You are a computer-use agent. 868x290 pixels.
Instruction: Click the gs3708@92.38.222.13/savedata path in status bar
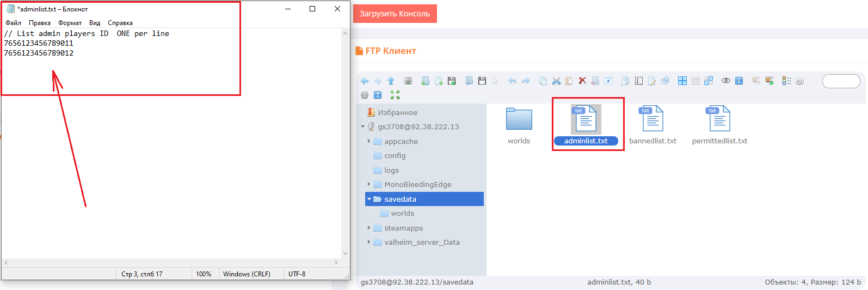pyautogui.click(x=417, y=282)
